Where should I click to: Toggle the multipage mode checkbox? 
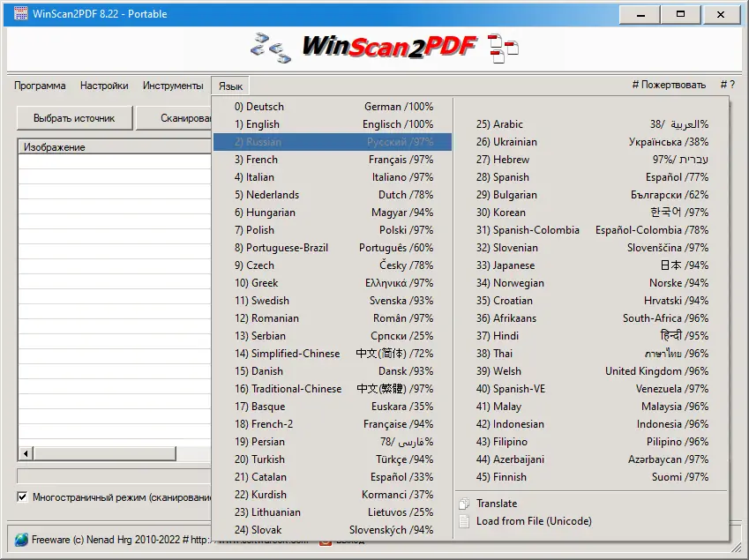pyautogui.click(x=22, y=497)
